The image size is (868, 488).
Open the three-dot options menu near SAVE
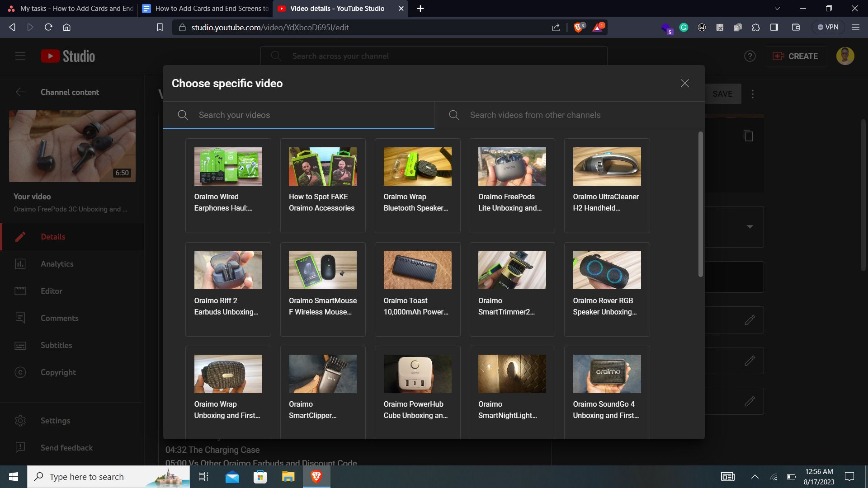pos(753,94)
